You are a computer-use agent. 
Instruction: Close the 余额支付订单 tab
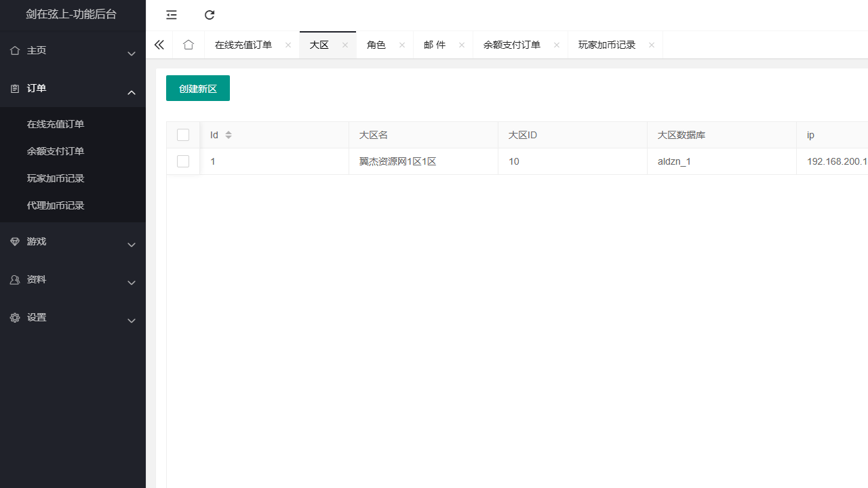(x=557, y=45)
